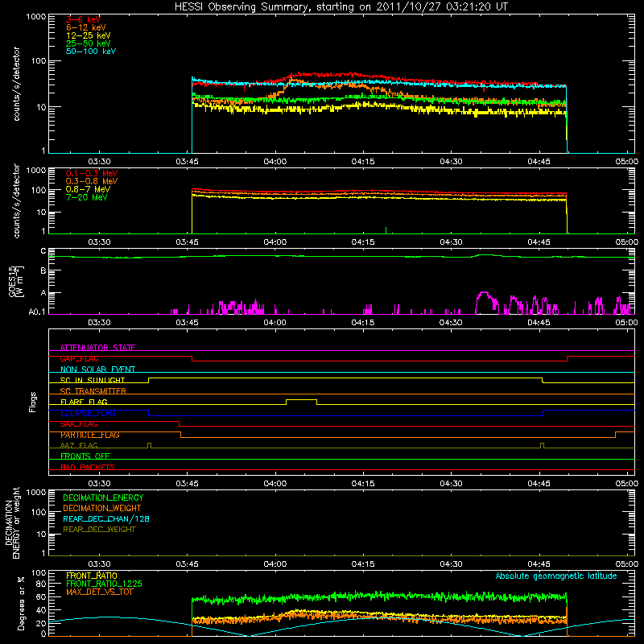Select the DECIMATION_WEIGHT legend label
644x644 pixels.
(x=102, y=508)
